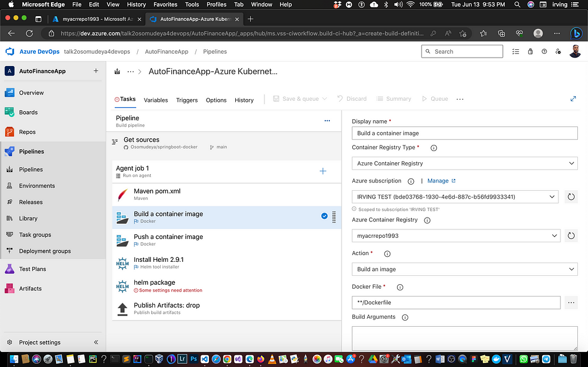
Task: Open the Favorites menu in menu bar
Action: (165, 4)
